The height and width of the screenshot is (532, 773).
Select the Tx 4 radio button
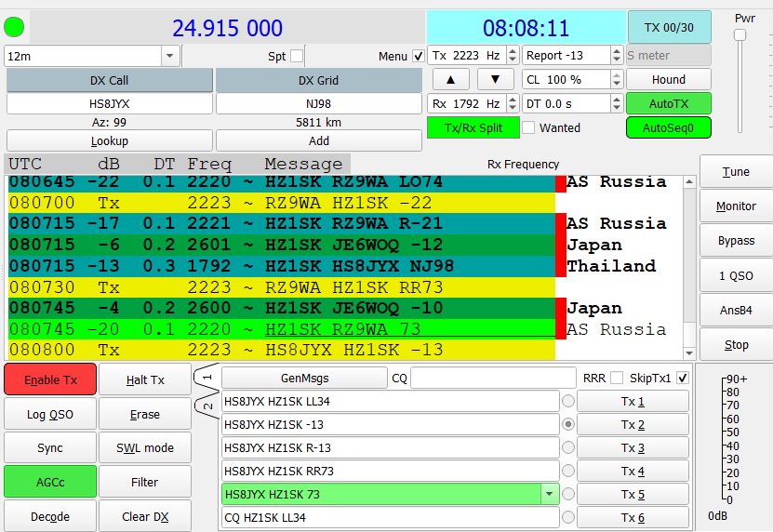[568, 471]
